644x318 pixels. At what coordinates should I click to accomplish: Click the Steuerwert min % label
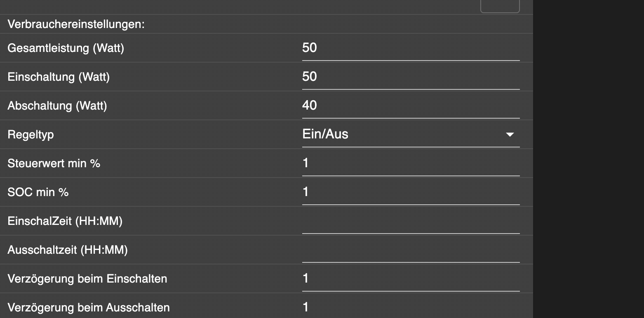click(x=54, y=164)
